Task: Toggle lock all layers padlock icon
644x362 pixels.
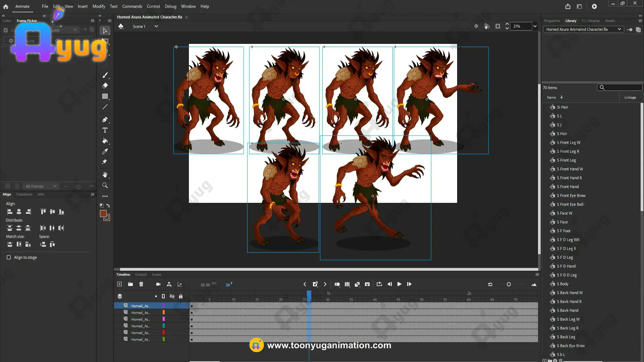Action: click(181, 296)
